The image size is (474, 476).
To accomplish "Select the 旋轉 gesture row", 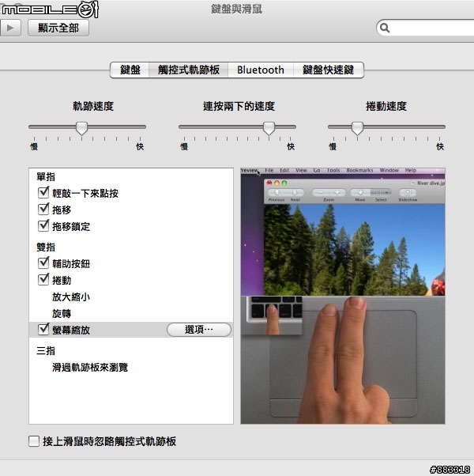I will pos(131,313).
